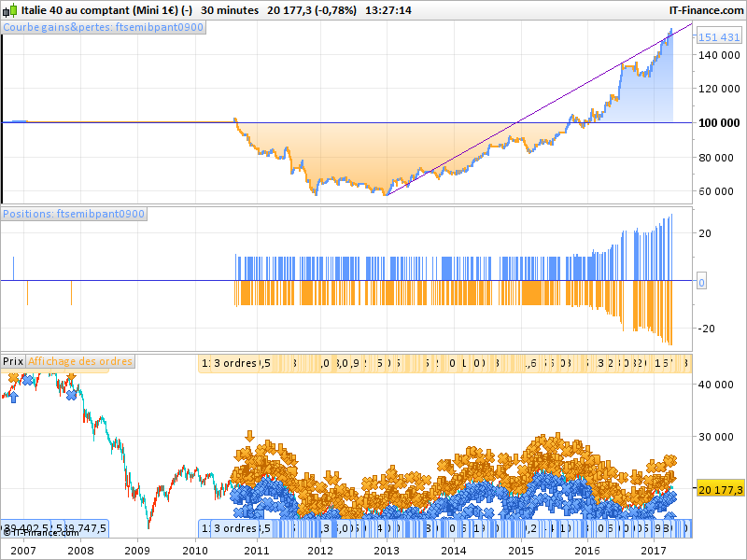The height and width of the screenshot is (560, 747).
Task: Click the blue buy arrow near 2007
Action: (13, 397)
